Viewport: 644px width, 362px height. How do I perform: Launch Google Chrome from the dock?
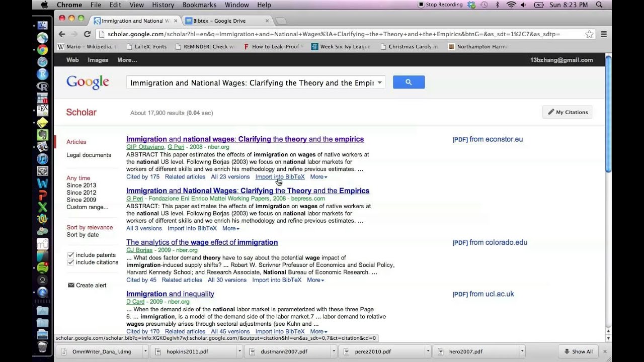point(42,50)
